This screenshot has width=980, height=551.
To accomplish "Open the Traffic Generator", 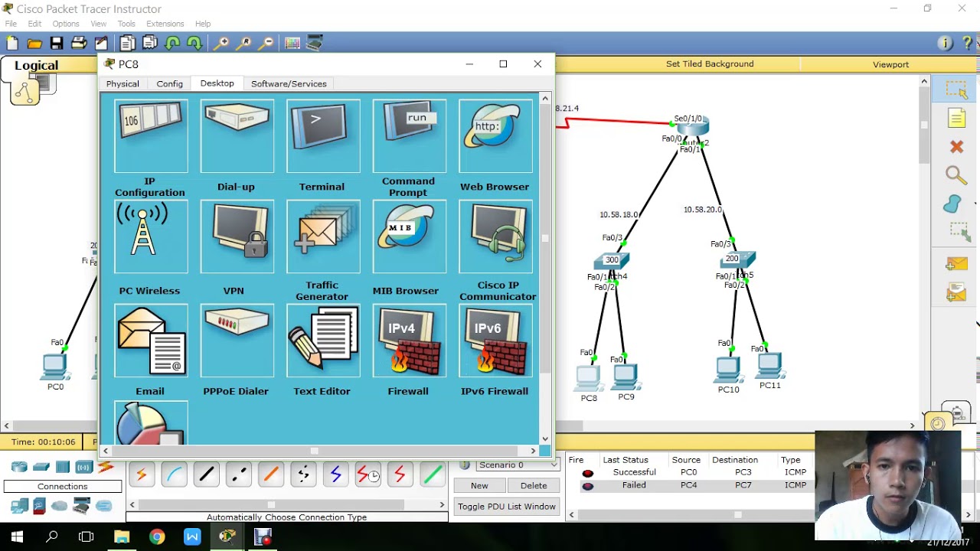I will click(x=323, y=236).
